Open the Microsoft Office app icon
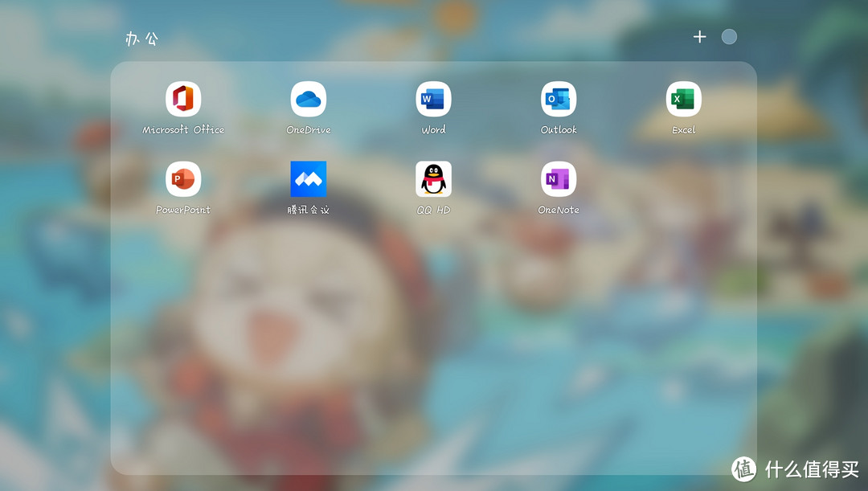The image size is (868, 491). pyautogui.click(x=183, y=100)
